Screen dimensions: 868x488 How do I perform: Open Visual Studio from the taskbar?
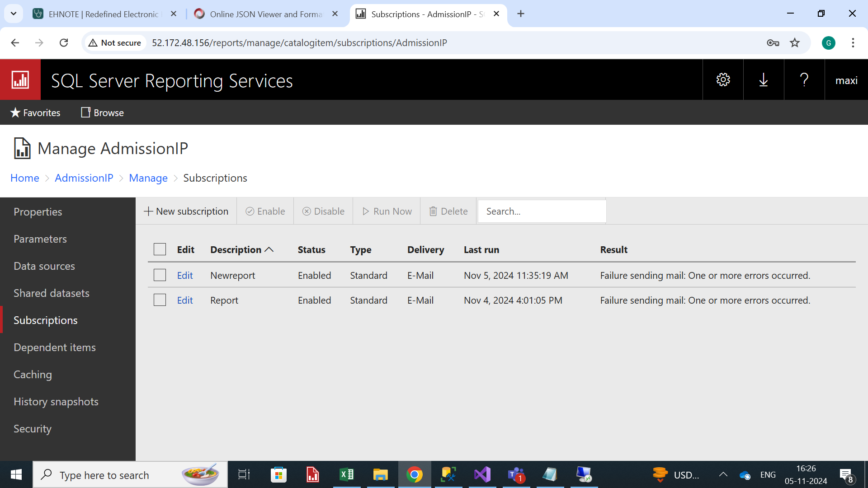pyautogui.click(x=482, y=474)
